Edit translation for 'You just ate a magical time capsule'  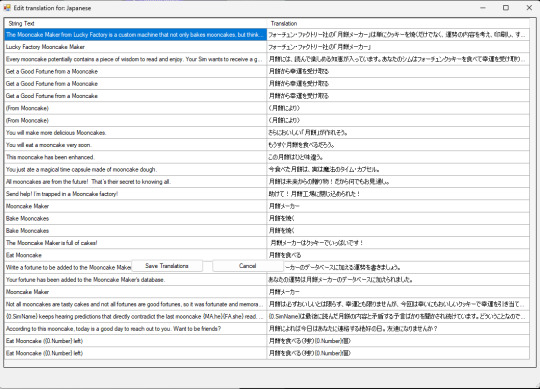pos(398,169)
